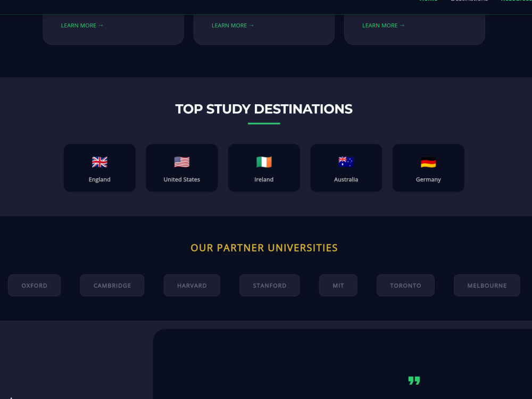This screenshot has height=399, width=532.
Task: Select the Australia destination card
Action: [x=346, y=168]
